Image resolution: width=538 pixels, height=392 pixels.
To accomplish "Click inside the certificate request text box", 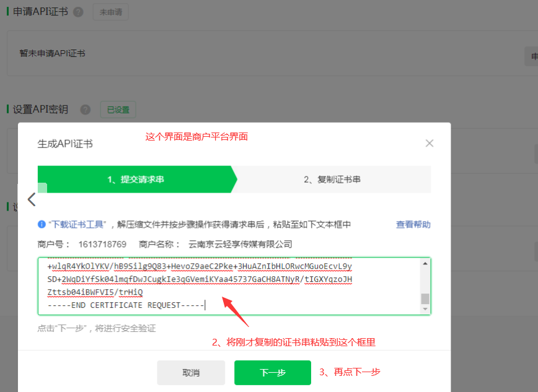I will coord(229,285).
